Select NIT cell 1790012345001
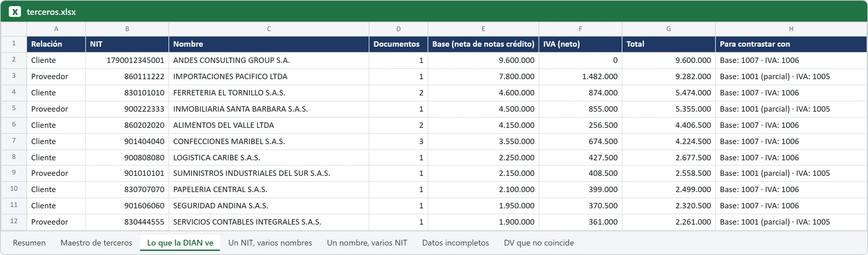868x255 pixels. pos(127,60)
